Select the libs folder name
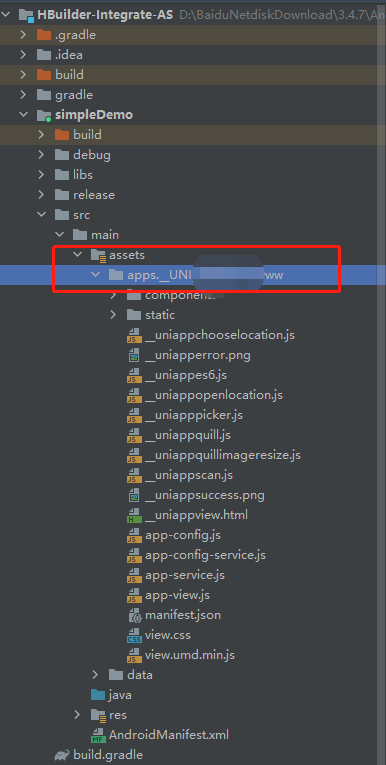This screenshot has width=386, height=765. point(83,175)
